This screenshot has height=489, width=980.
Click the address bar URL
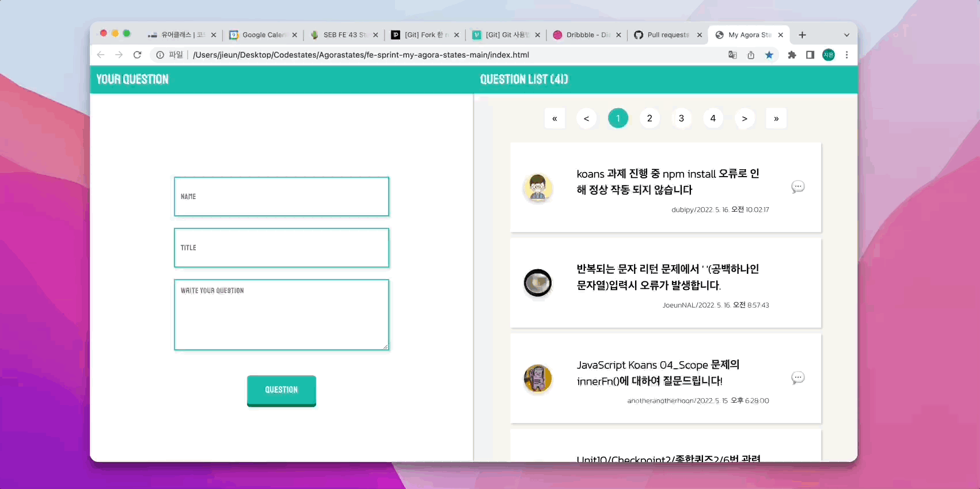coord(360,55)
